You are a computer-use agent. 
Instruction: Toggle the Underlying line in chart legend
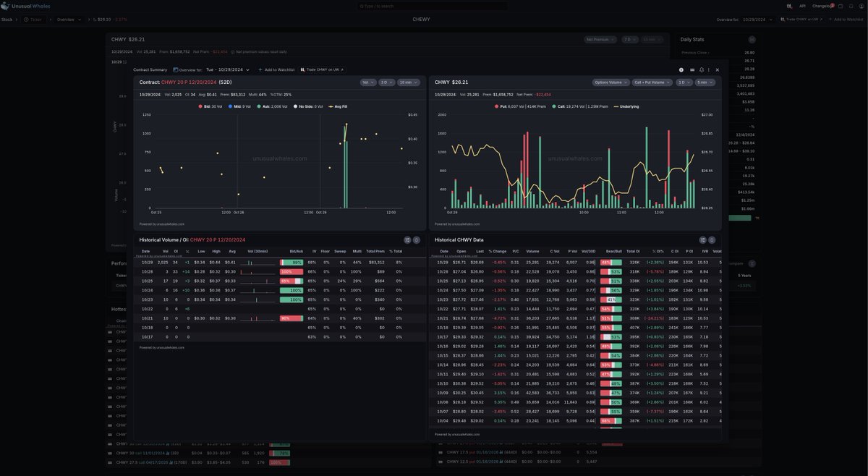(x=626, y=106)
